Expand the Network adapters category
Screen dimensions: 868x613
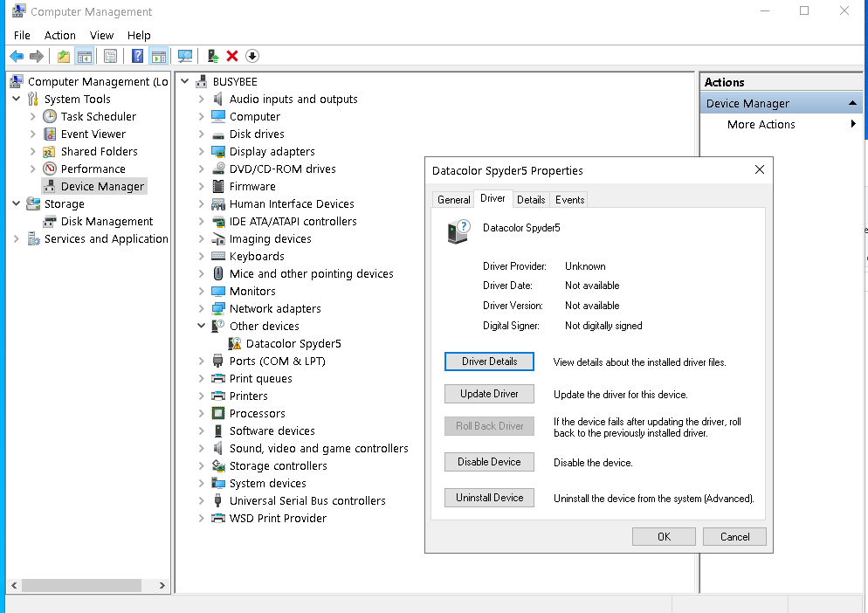click(x=202, y=308)
